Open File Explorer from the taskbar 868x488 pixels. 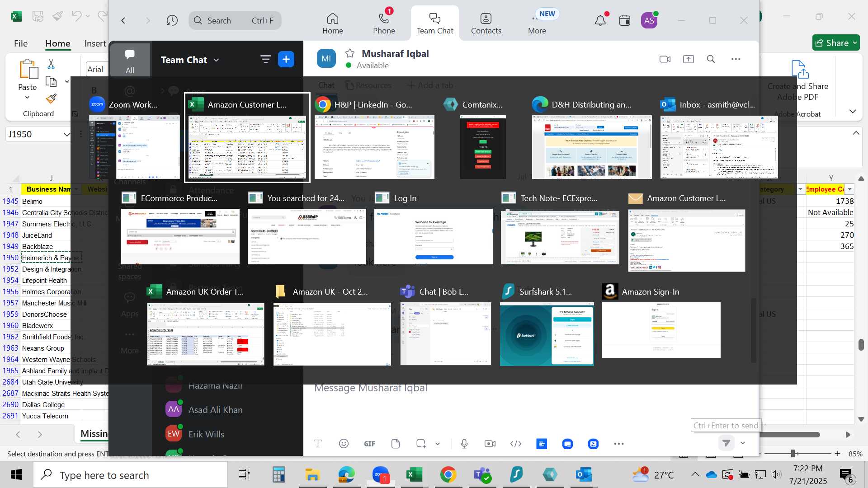(312, 474)
